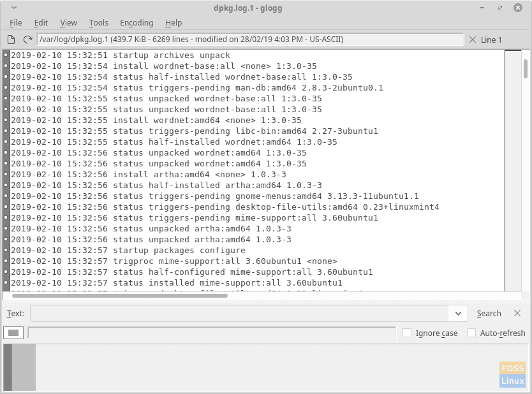
Task: Open the View menu
Action: click(68, 23)
